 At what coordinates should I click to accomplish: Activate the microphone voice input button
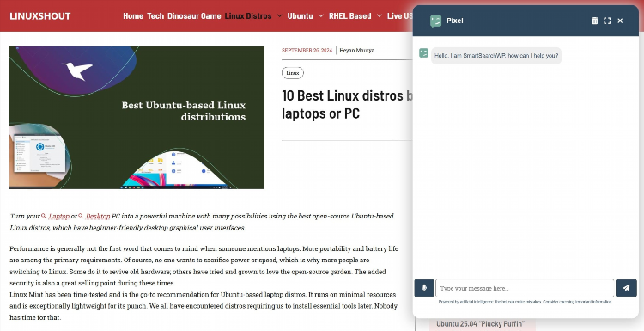click(x=424, y=288)
